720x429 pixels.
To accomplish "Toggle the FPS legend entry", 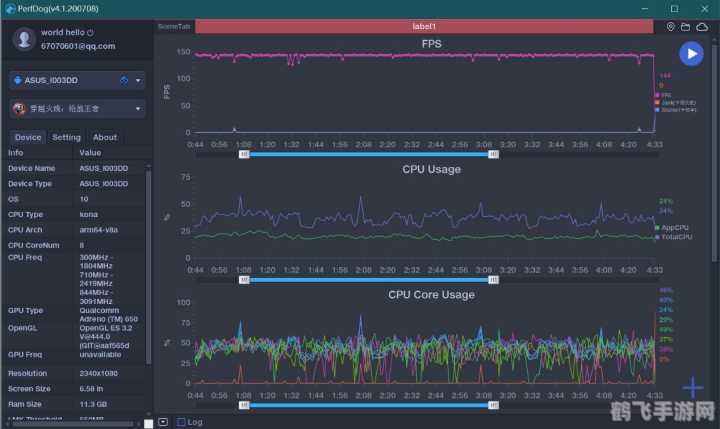I will (x=662, y=94).
